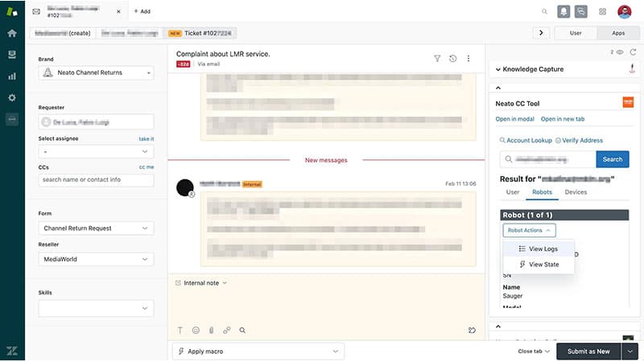This screenshot has height=362, width=644.
Task: Click the cc me link
Action: coord(147,167)
